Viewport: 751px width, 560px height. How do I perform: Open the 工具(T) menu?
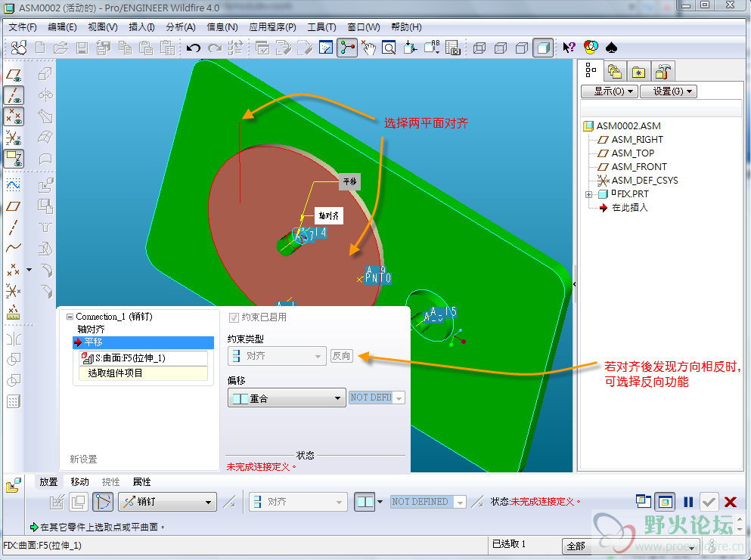pyautogui.click(x=321, y=27)
